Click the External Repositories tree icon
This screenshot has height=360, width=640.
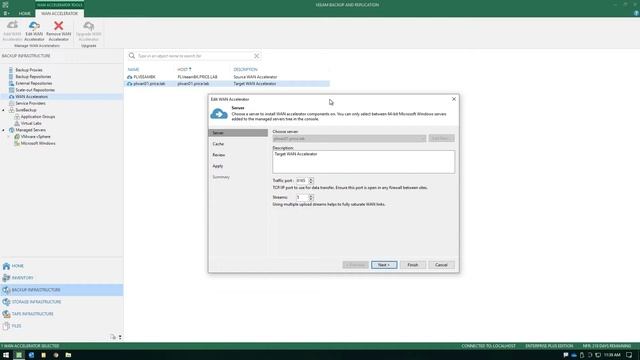click(x=11, y=83)
